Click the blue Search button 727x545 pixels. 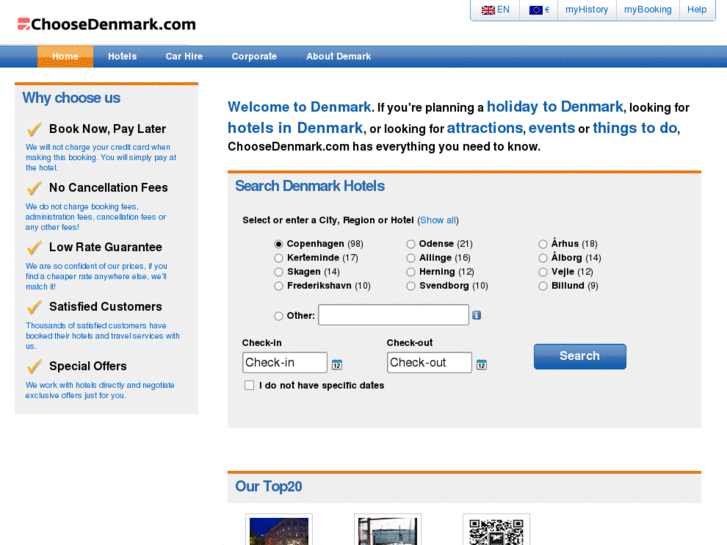580,356
